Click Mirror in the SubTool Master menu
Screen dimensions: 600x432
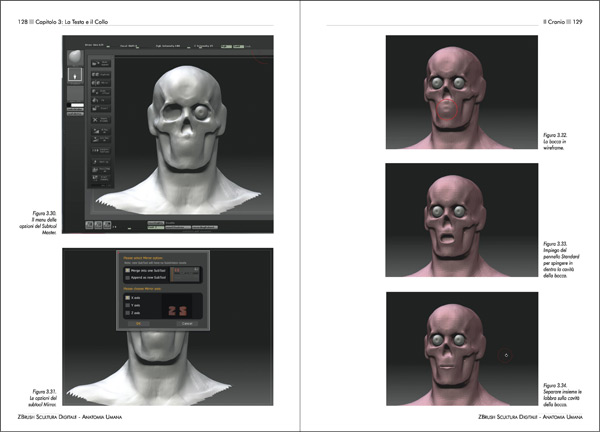click(x=101, y=83)
